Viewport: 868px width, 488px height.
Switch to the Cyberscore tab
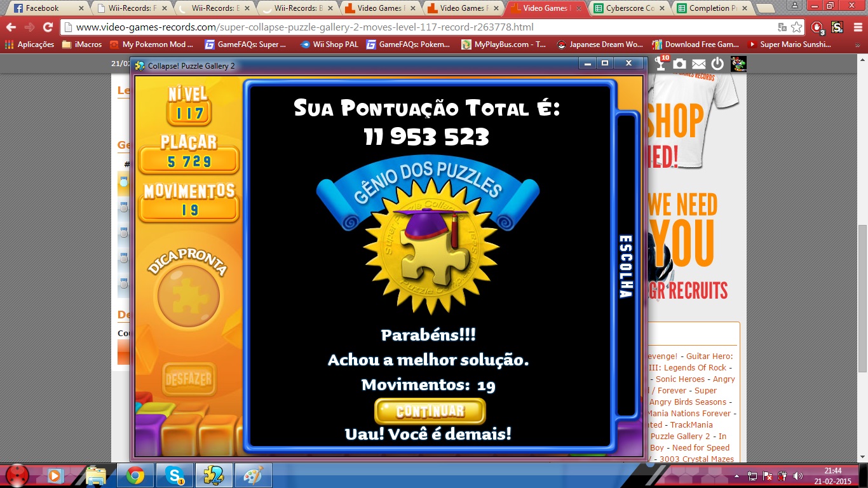click(x=625, y=8)
